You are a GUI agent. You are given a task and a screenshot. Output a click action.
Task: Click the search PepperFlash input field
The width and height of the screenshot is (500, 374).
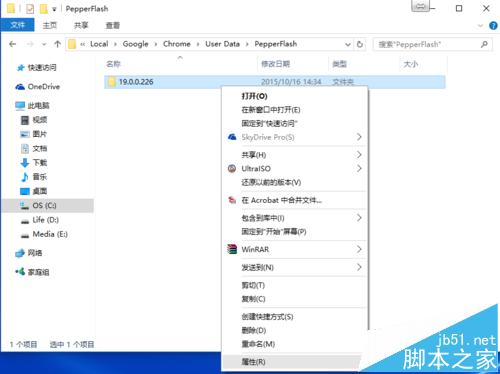click(428, 44)
